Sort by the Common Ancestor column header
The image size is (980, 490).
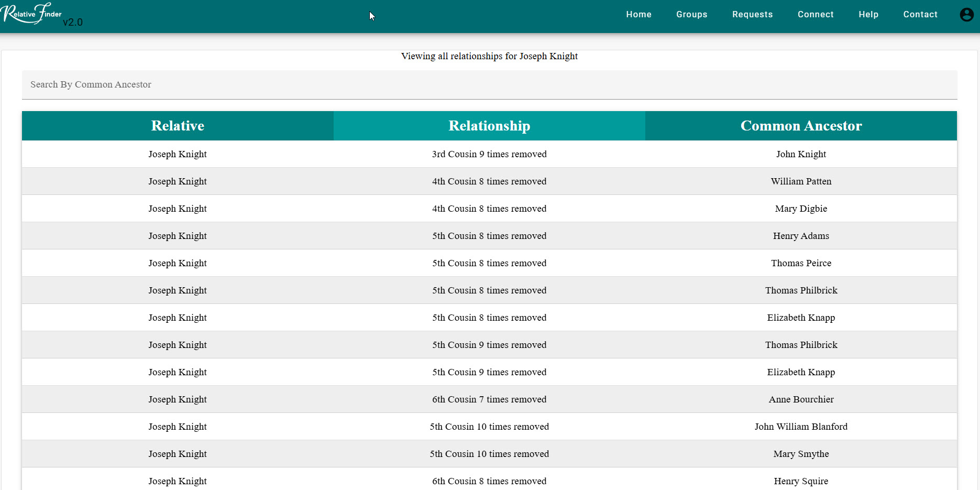tap(801, 126)
